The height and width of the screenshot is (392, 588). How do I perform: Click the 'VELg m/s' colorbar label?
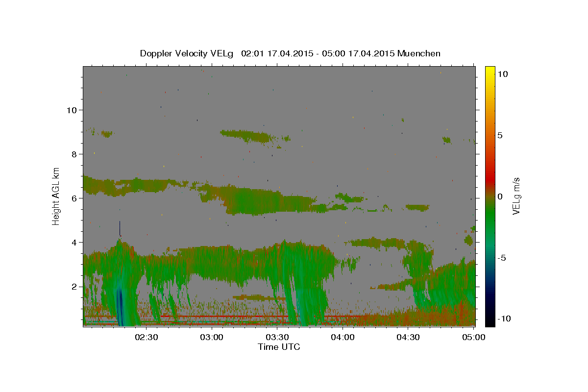516,196
